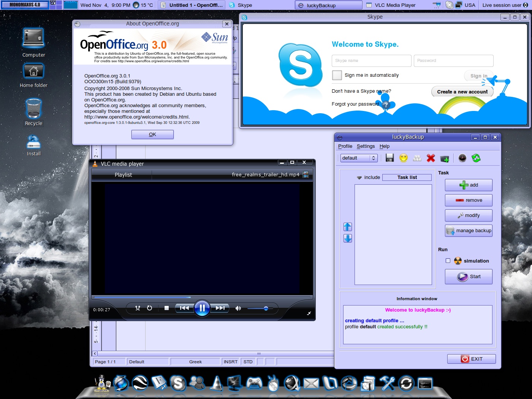Open the Settings menu in luckyBackup
The image size is (532, 399).
366,146
